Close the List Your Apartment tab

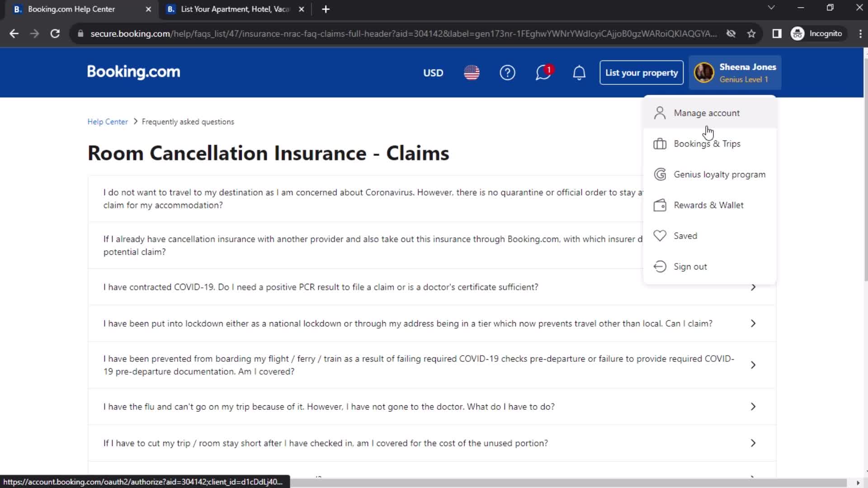click(302, 9)
